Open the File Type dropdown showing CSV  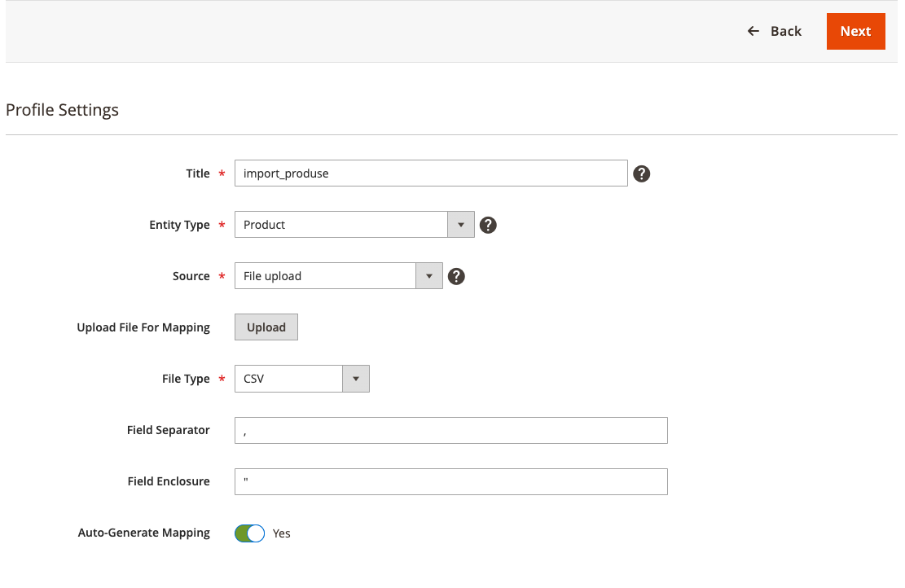302,379
